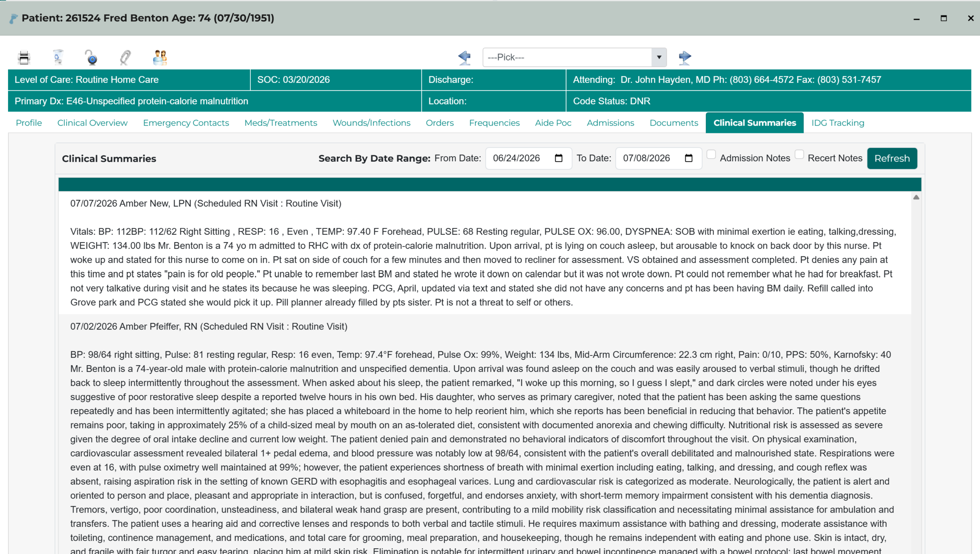Open Emergency Contacts tab
The image size is (980, 554).
point(186,123)
